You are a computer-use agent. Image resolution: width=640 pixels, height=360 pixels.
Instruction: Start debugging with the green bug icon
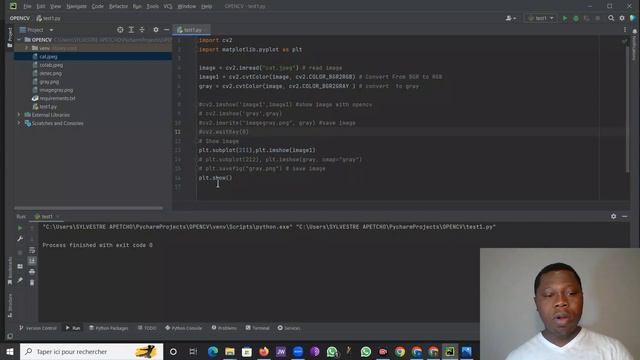point(576,18)
